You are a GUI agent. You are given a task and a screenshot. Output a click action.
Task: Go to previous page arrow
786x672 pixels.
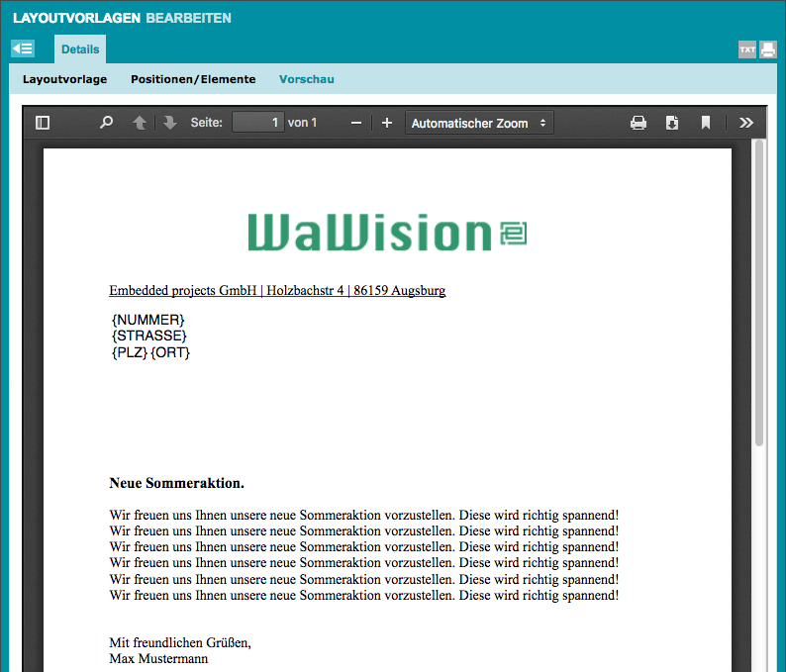click(x=140, y=123)
